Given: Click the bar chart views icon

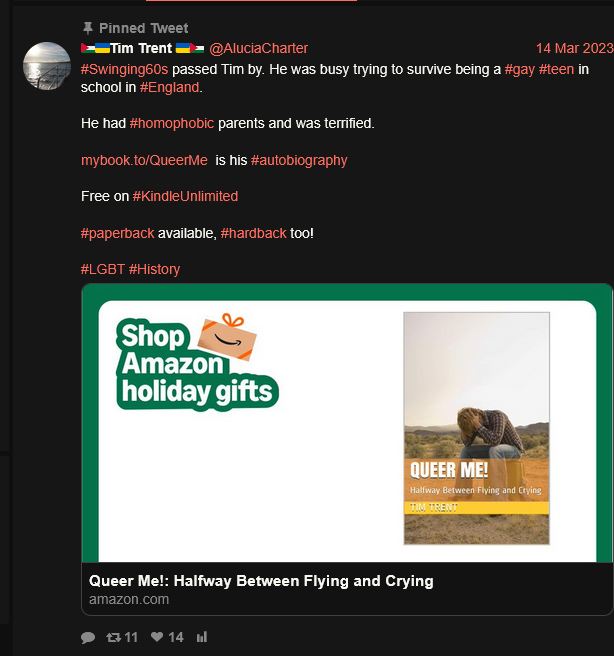Looking at the screenshot, I should coord(202,637).
